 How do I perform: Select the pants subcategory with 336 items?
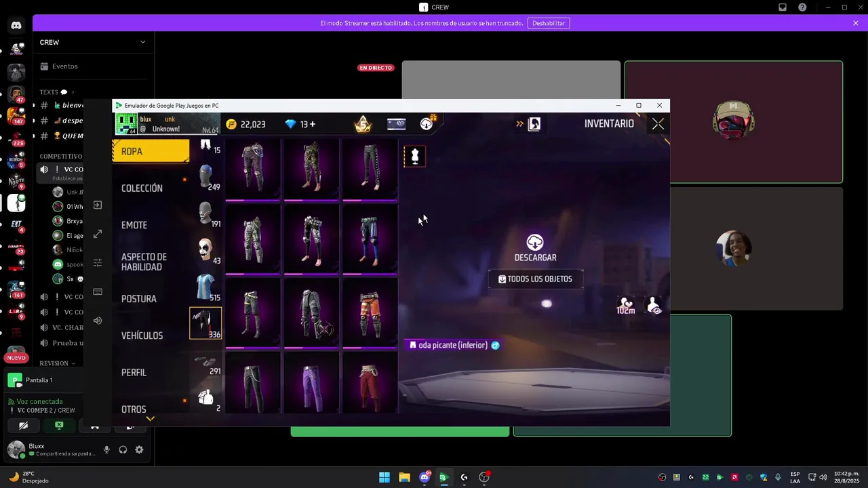[x=205, y=323]
